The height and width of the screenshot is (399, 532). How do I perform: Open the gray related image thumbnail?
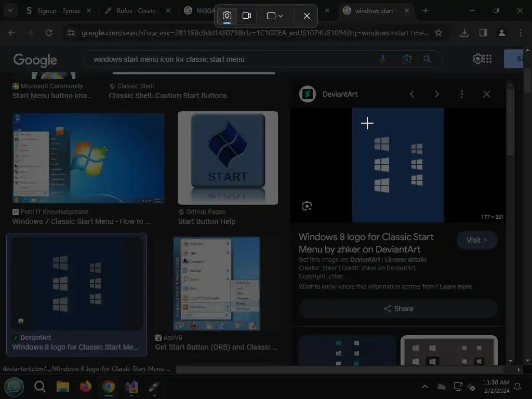pyautogui.click(x=449, y=350)
